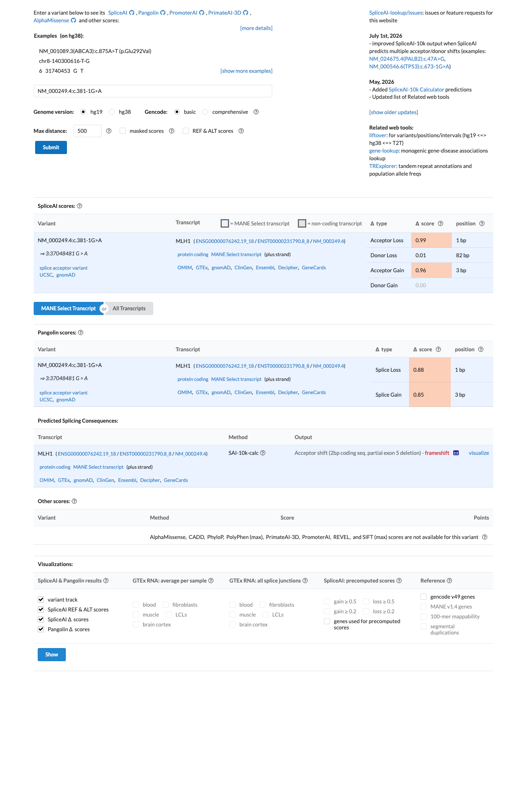Check genes used for precomputed scores
Viewport: 532px width, 805px height.
pyautogui.click(x=327, y=621)
